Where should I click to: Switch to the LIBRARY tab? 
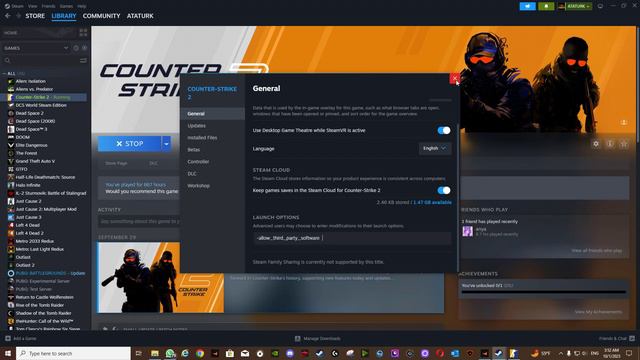64,16
